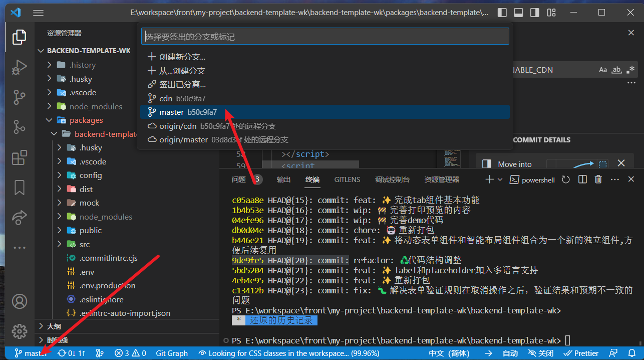This screenshot has height=361, width=644.
Task: Open the Source Control view
Action: tap(19, 97)
